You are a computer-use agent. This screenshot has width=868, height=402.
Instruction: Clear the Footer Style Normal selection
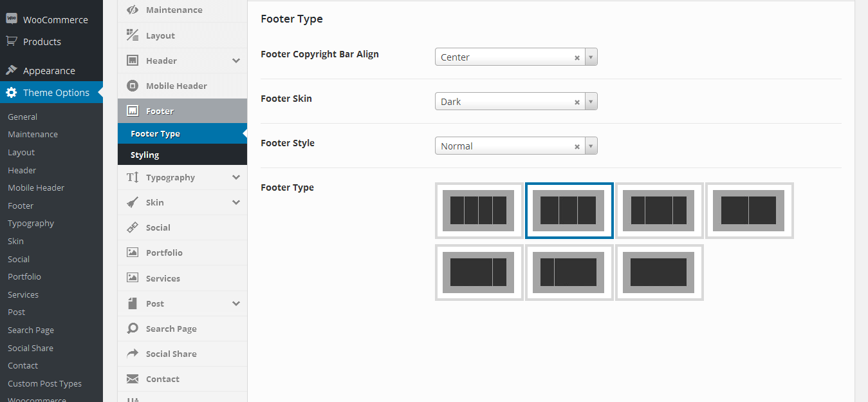pyautogui.click(x=577, y=146)
